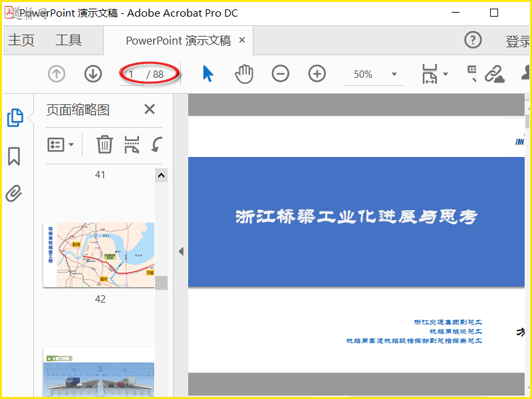Go to next page with down arrow

click(x=93, y=74)
